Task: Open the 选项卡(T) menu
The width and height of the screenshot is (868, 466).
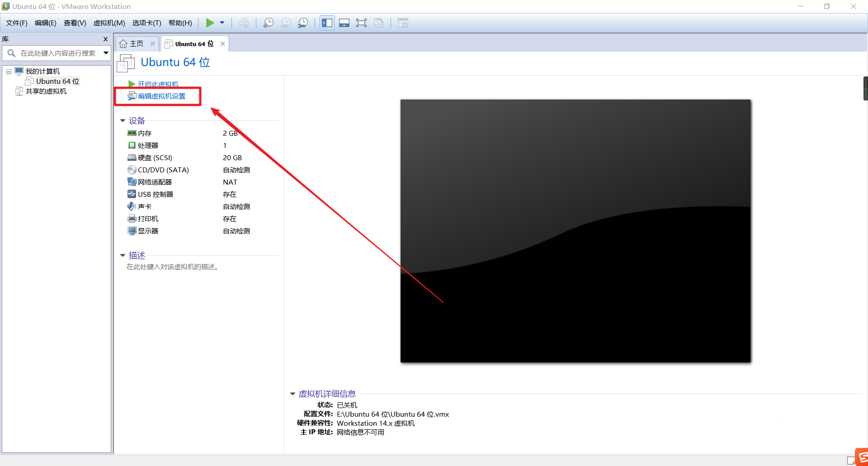Action: click(147, 23)
